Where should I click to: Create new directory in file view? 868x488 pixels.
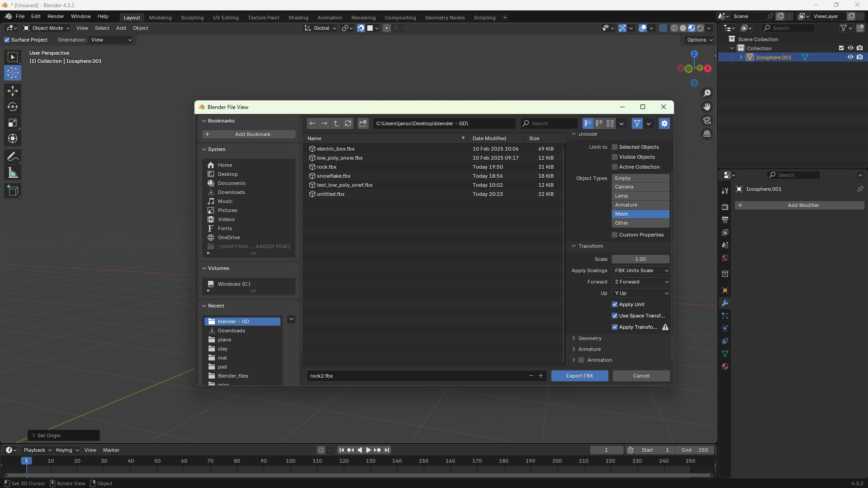[363, 123]
